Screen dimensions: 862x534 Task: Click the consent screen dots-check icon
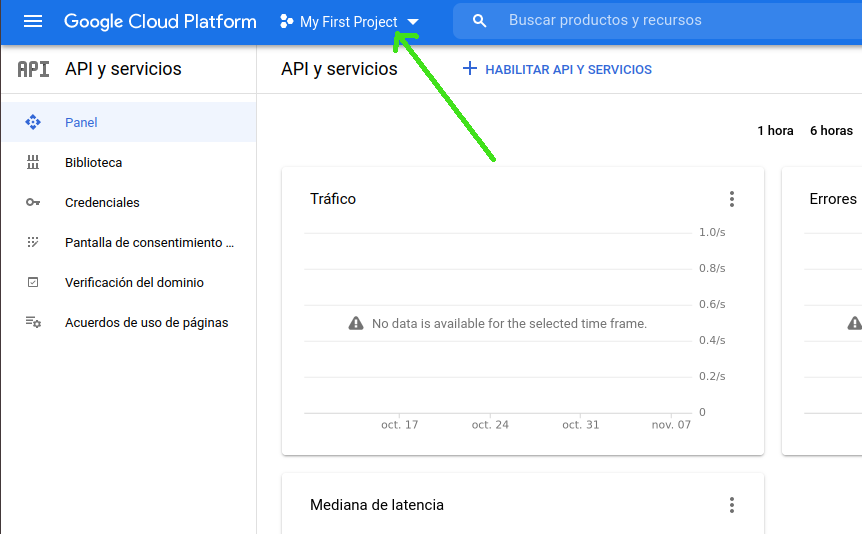[33, 243]
